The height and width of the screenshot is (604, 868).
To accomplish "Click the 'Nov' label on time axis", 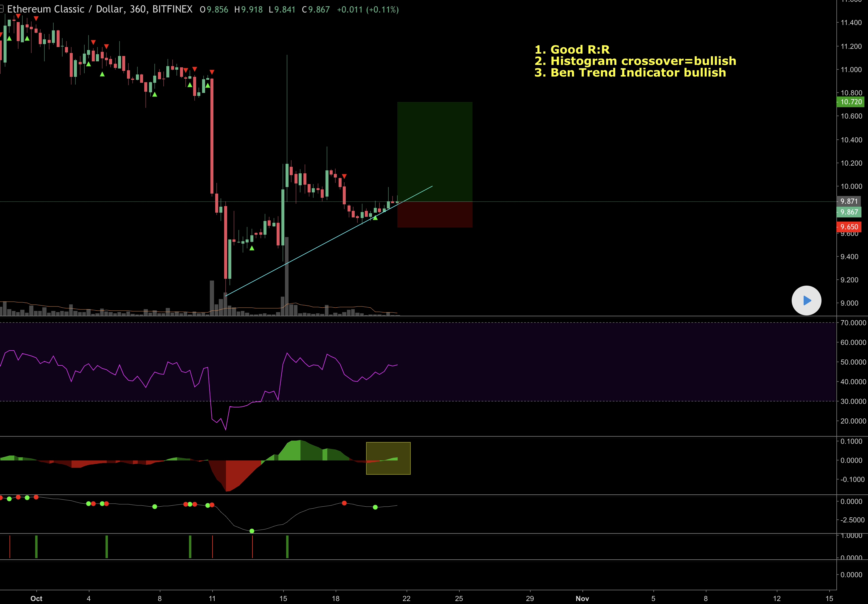I will 582,598.
